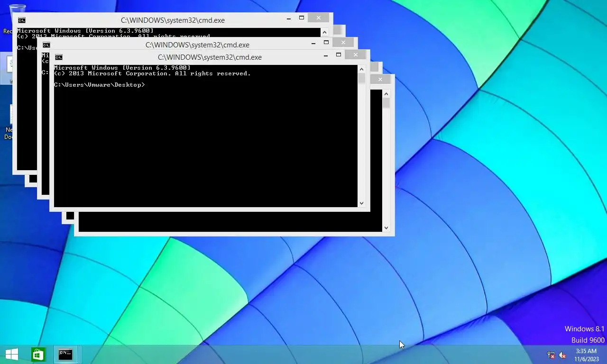The height and width of the screenshot is (364, 607).
Task: Maximize the rearmost cmd.exe window at the top
Action: [x=302, y=18]
